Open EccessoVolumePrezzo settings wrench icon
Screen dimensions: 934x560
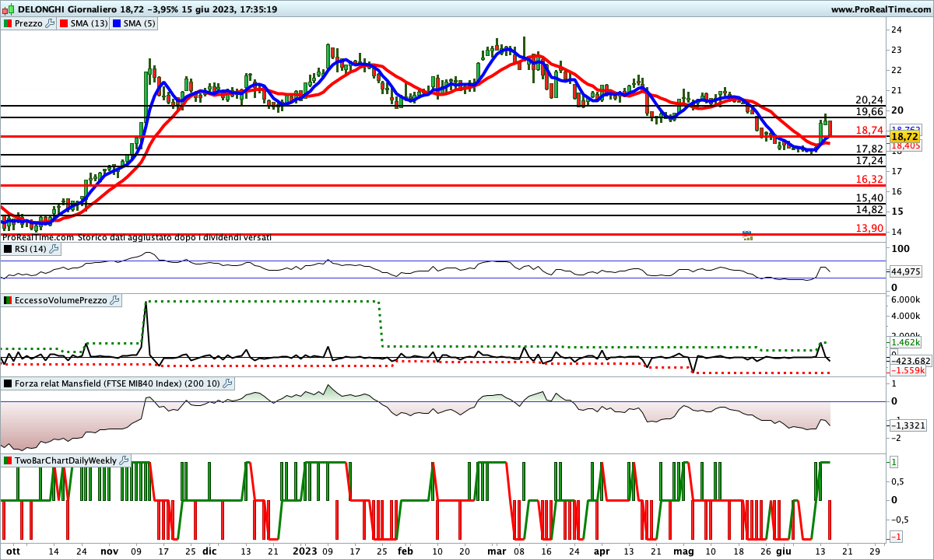(115, 300)
